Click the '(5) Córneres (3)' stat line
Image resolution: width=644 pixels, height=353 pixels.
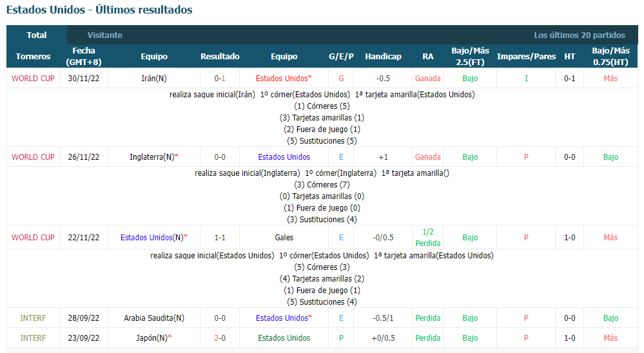click(x=322, y=267)
